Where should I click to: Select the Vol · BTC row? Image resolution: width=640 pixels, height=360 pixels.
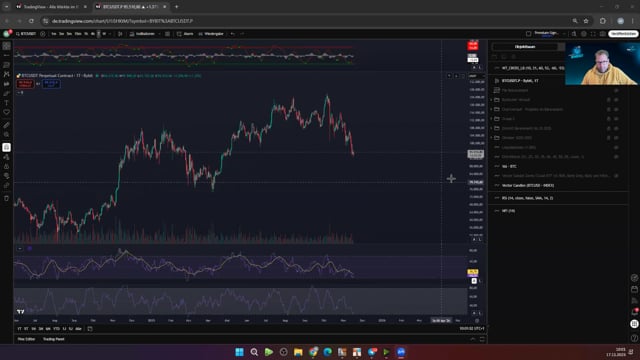[558, 166]
